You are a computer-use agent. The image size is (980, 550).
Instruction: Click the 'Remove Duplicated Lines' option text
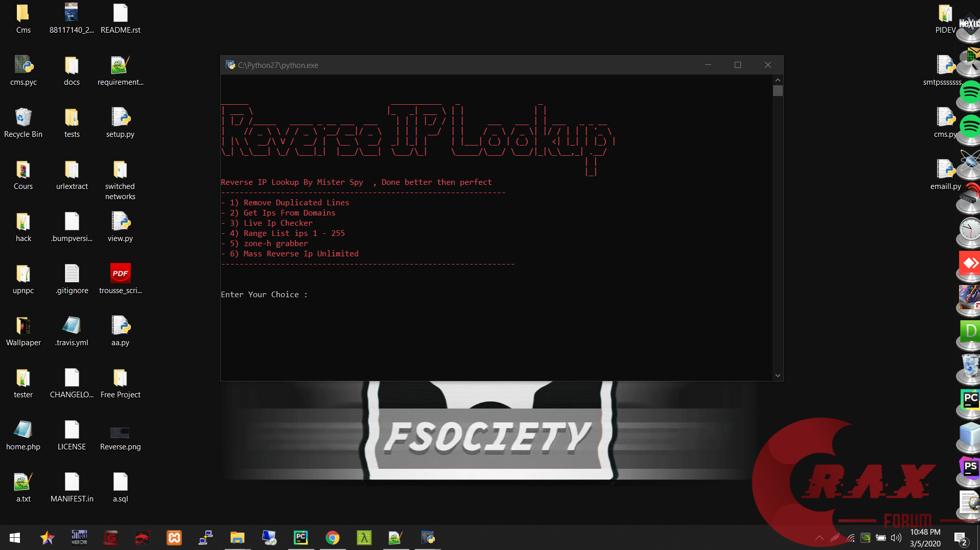point(296,203)
